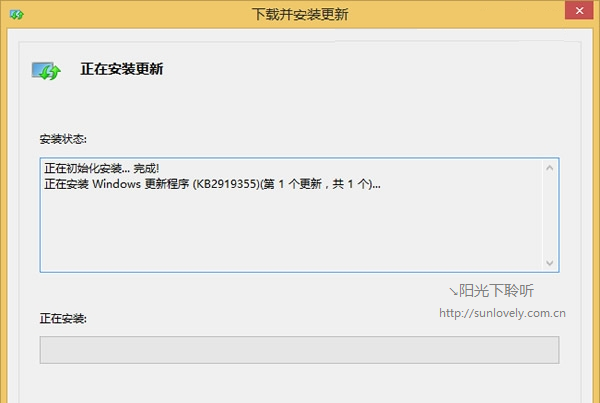
Task: Click the 安装状态: label
Action: pos(63,139)
